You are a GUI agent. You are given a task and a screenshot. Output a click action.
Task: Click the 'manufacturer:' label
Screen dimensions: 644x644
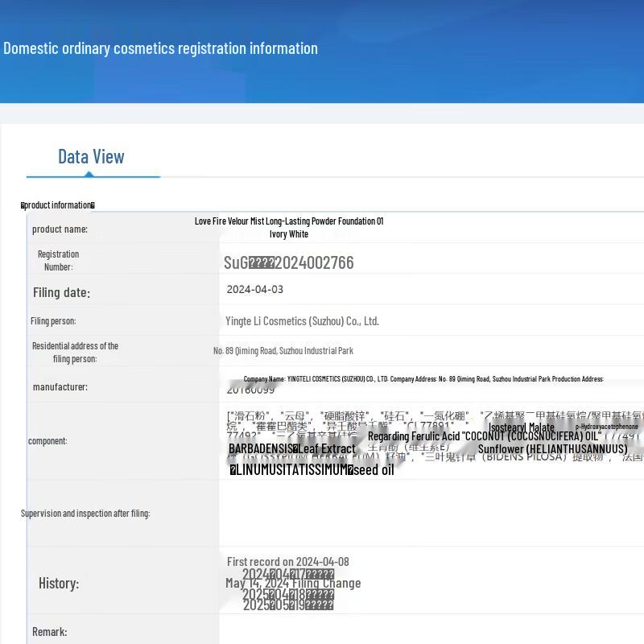pos(60,387)
